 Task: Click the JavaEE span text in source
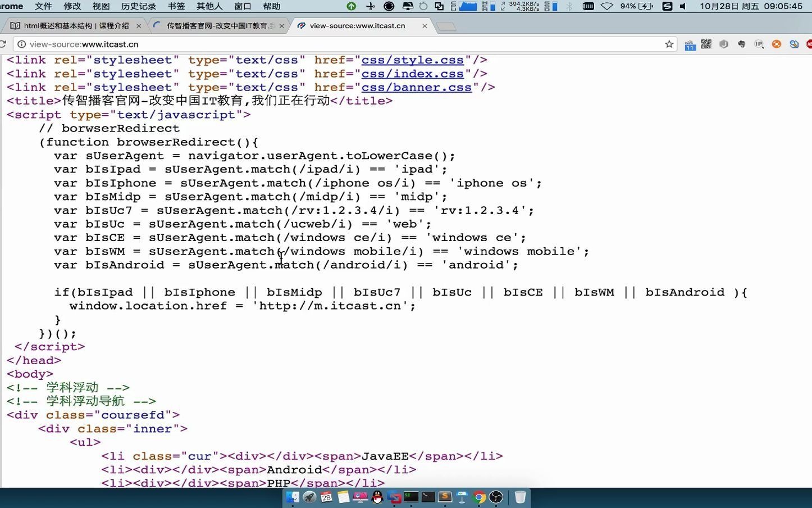(385, 456)
